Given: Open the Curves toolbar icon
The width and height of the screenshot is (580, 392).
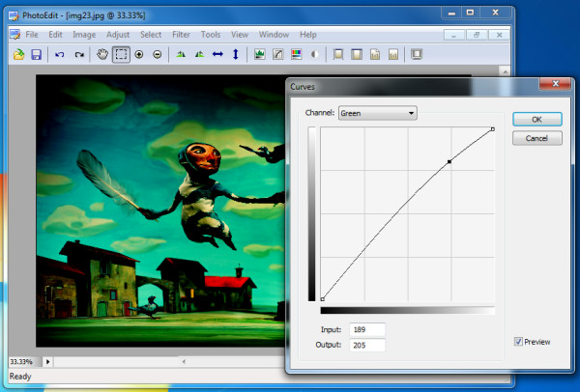Looking at the screenshot, I should coord(277,55).
